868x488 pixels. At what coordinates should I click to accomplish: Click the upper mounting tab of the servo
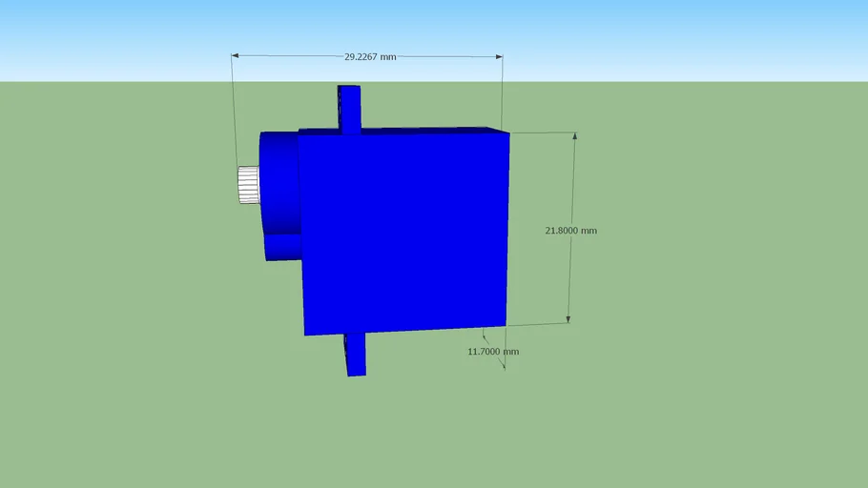(349, 109)
